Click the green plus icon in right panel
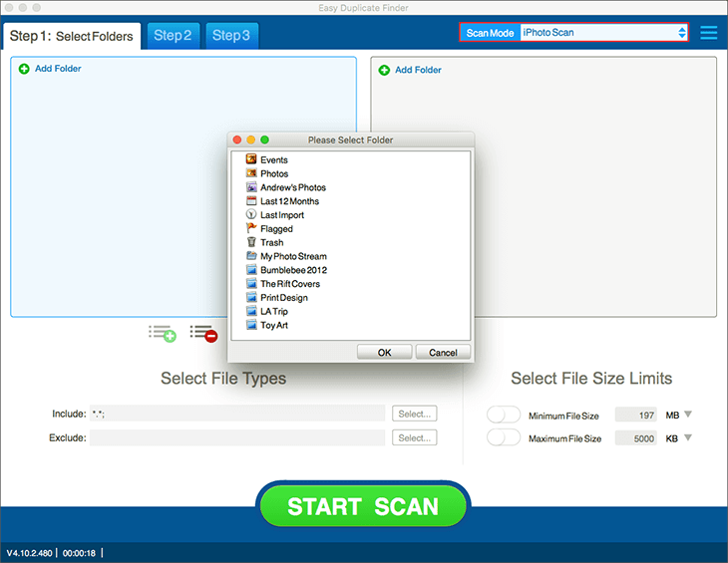 (x=385, y=70)
